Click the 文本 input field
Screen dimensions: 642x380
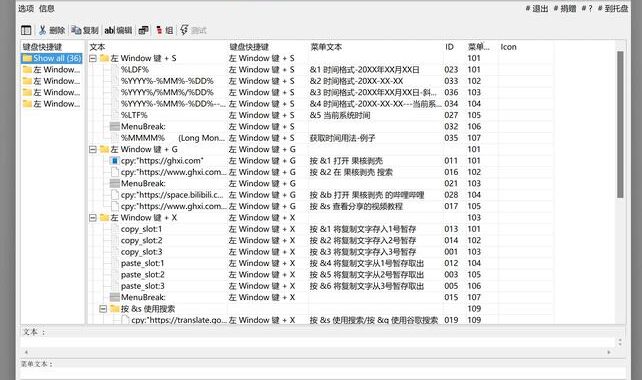click(319, 342)
